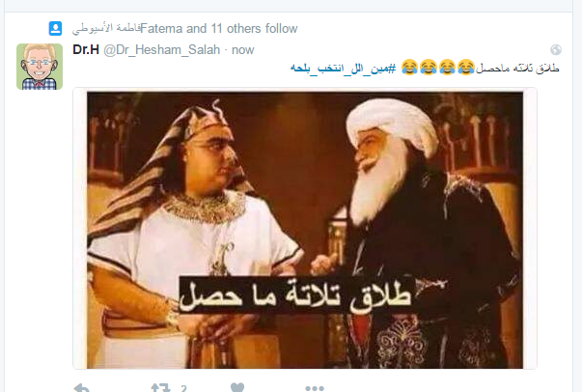This screenshot has height=392, width=582.
Task: Click the Reply arrow icon
Action: [82, 388]
